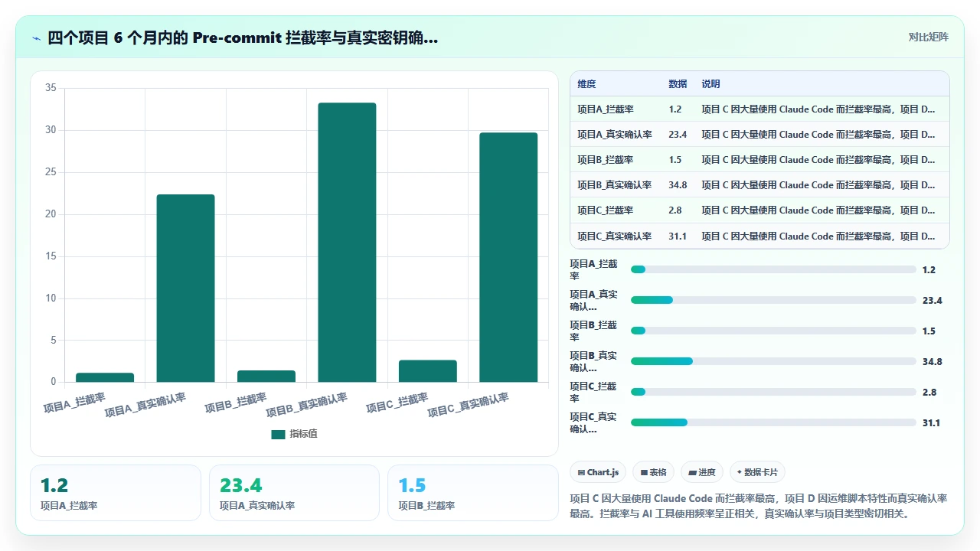Select the 进度 chip

pos(701,472)
